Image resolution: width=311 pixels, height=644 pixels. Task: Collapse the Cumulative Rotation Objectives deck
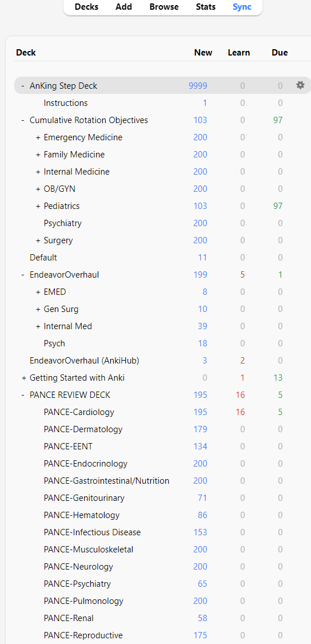23,120
